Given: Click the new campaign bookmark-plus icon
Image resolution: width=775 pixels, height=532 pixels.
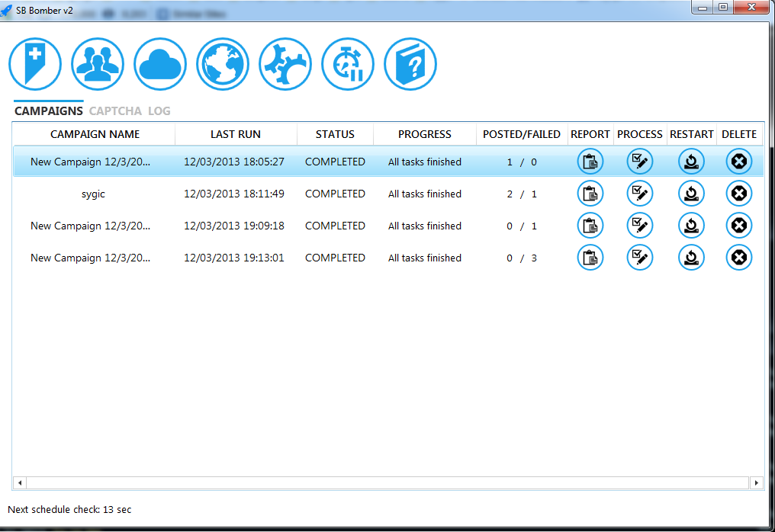Looking at the screenshot, I should (x=35, y=64).
